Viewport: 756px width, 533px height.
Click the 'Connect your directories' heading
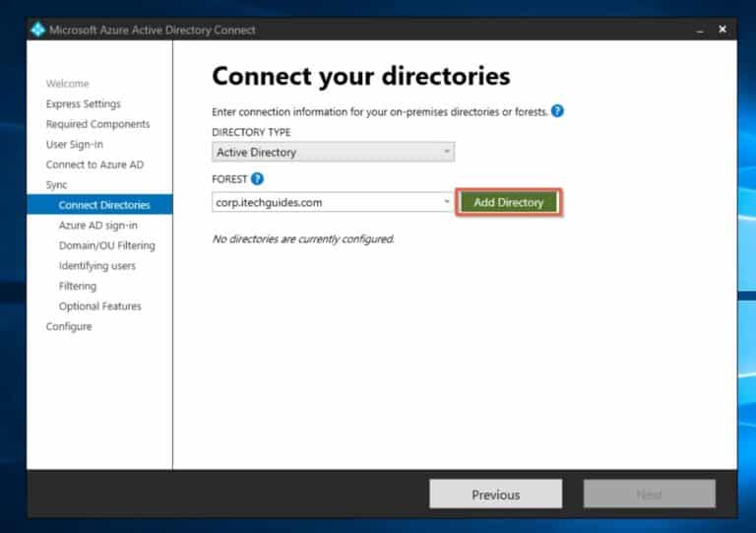[360, 76]
